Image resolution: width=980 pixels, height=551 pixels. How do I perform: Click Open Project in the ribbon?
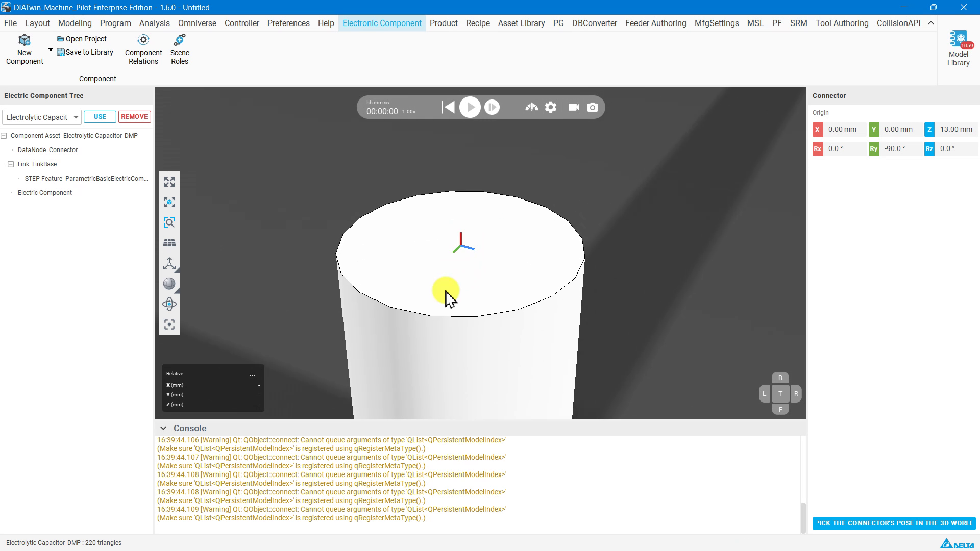point(82,39)
